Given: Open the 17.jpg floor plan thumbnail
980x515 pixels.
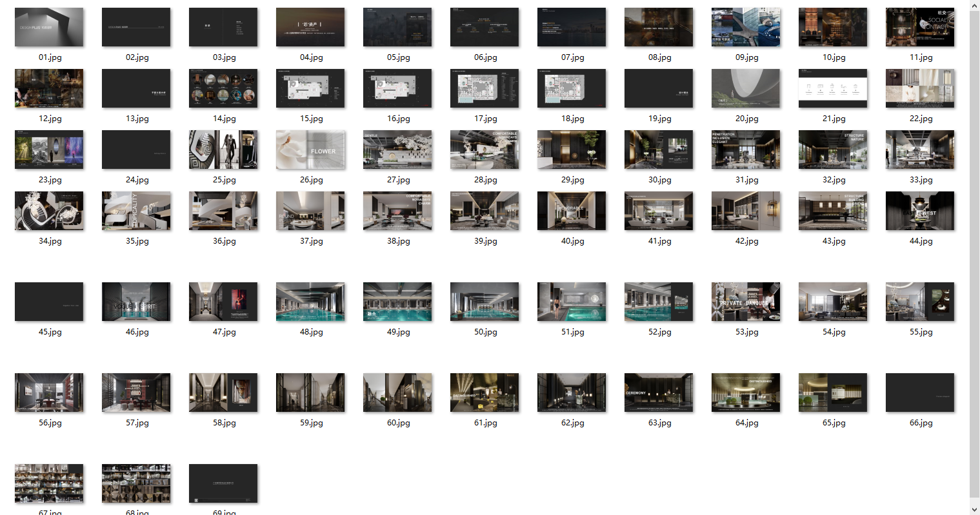Looking at the screenshot, I should point(485,88).
